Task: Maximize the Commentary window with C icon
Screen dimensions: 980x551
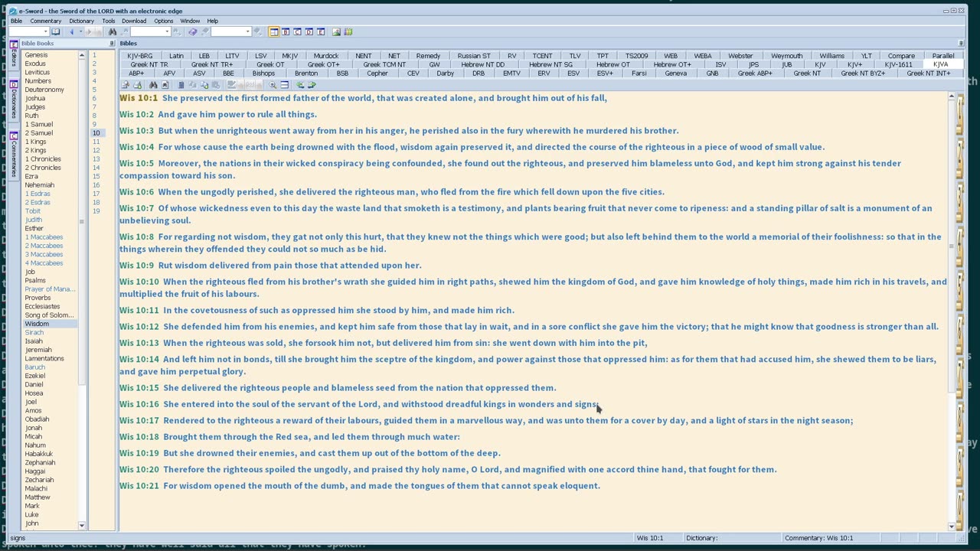Action: (x=297, y=31)
